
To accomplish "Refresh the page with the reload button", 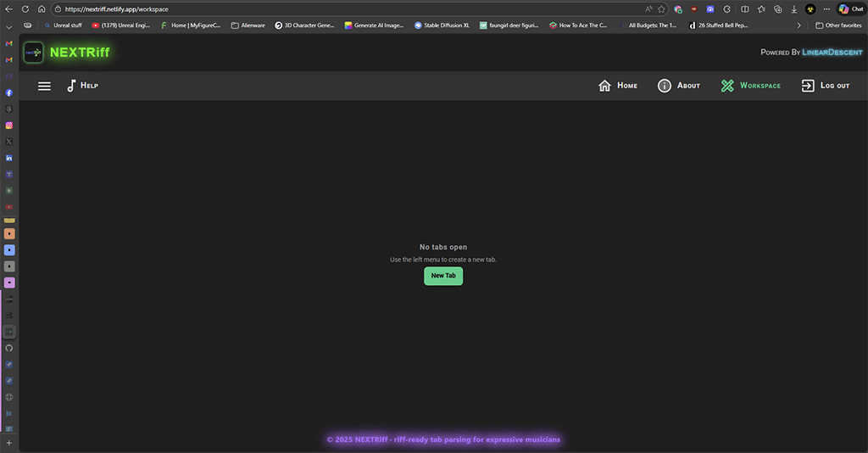I will coord(25,8).
